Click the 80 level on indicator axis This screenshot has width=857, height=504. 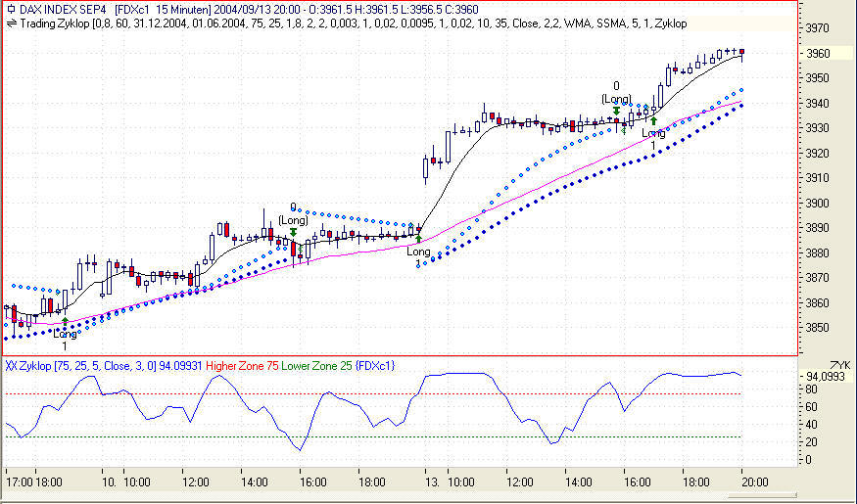[x=812, y=389]
